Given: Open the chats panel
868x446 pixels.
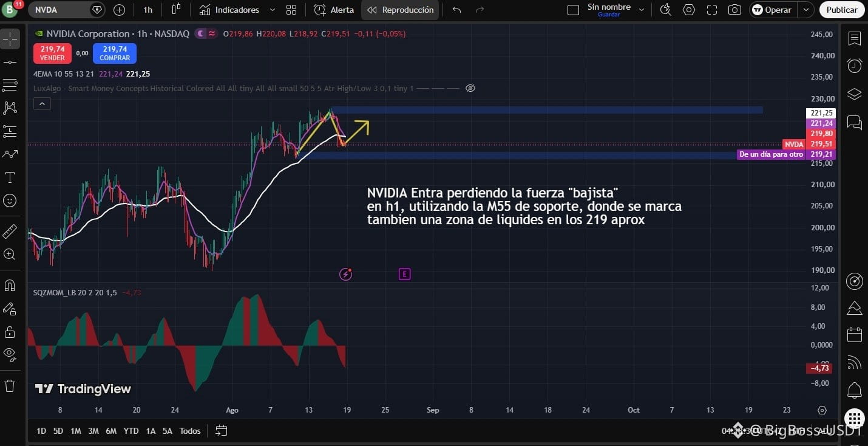Looking at the screenshot, I should pyautogui.click(x=855, y=123).
